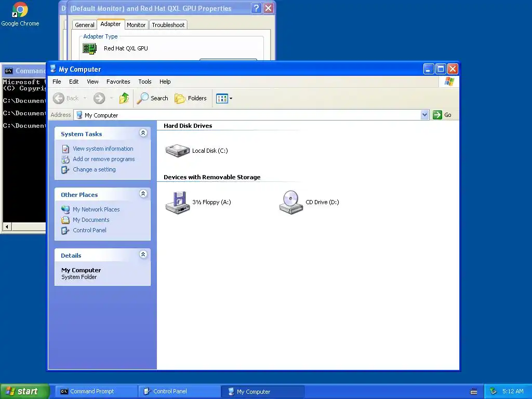The image size is (532, 399).
Task: Switch to Adapter tab in GPU Properties
Action: point(111,24)
